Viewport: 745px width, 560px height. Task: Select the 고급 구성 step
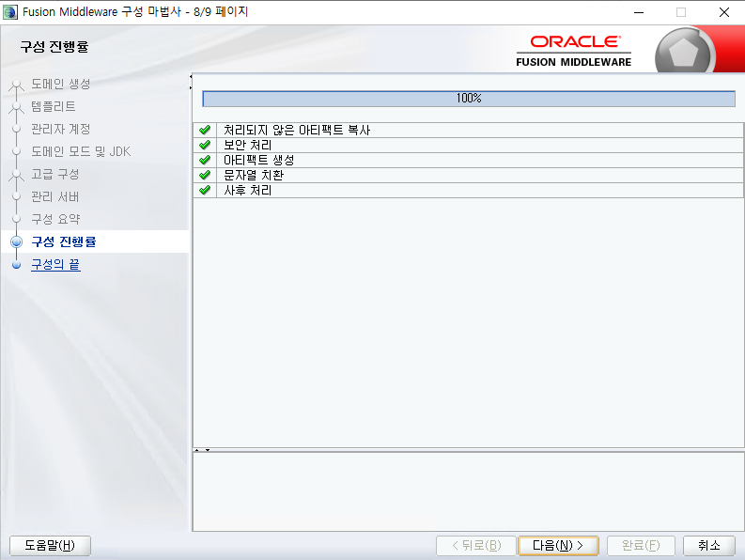click(x=55, y=174)
